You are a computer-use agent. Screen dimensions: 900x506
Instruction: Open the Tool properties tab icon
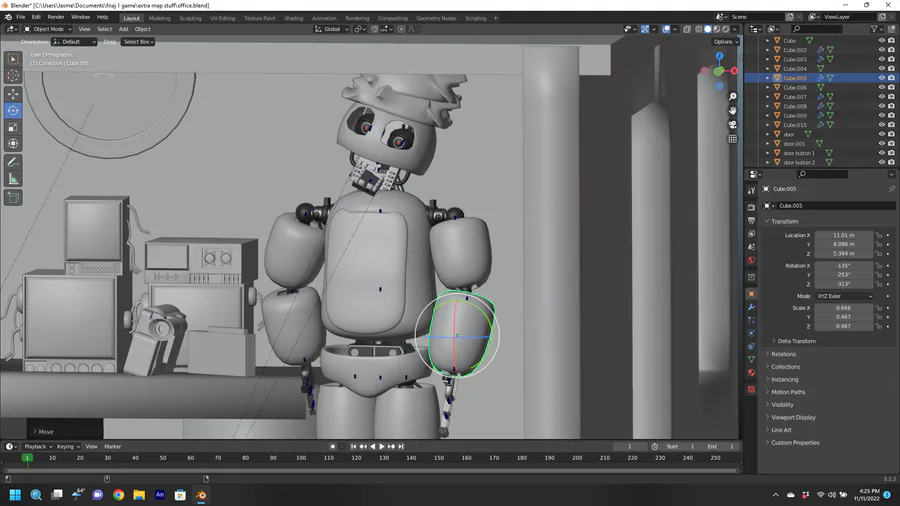pyautogui.click(x=751, y=190)
